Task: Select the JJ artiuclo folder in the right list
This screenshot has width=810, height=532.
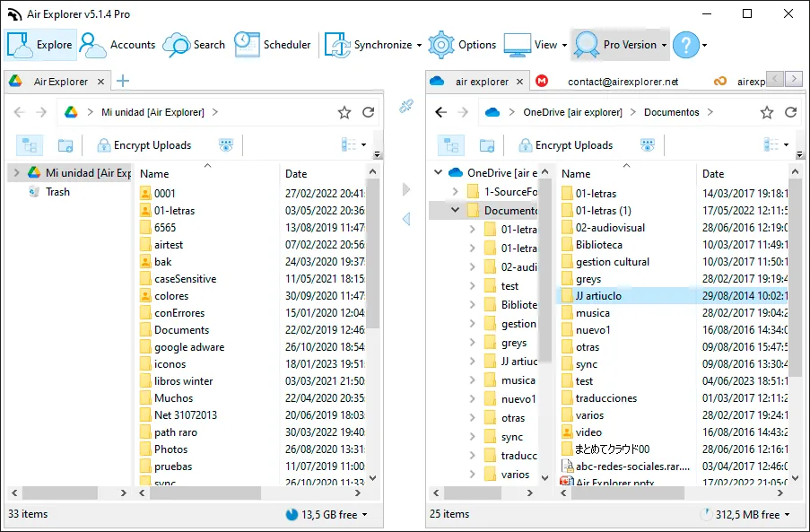Action: click(598, 296)
